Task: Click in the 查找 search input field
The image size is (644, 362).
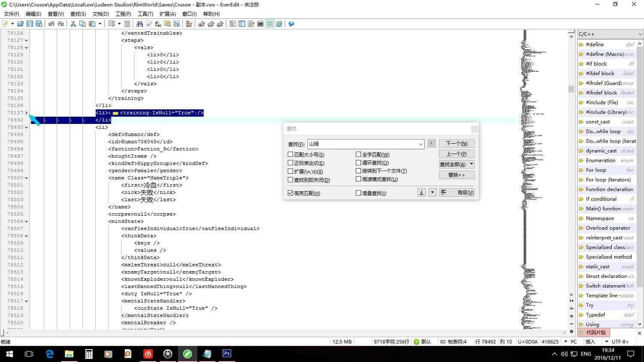Action: click(363, 144)
